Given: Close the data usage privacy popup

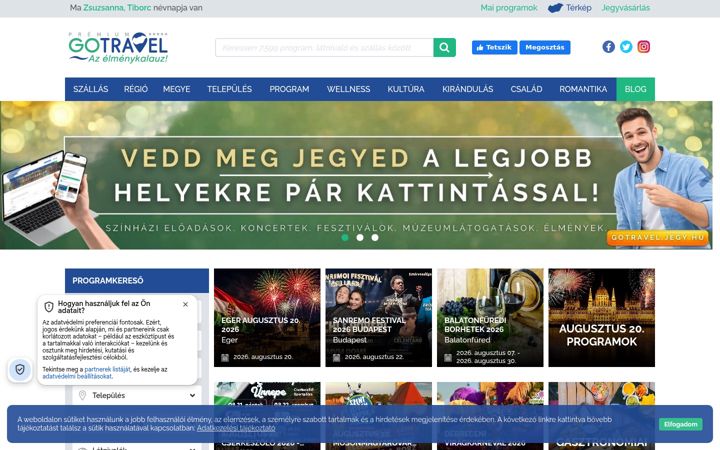Looking at the screenshot, I should (x=185, y=304).
